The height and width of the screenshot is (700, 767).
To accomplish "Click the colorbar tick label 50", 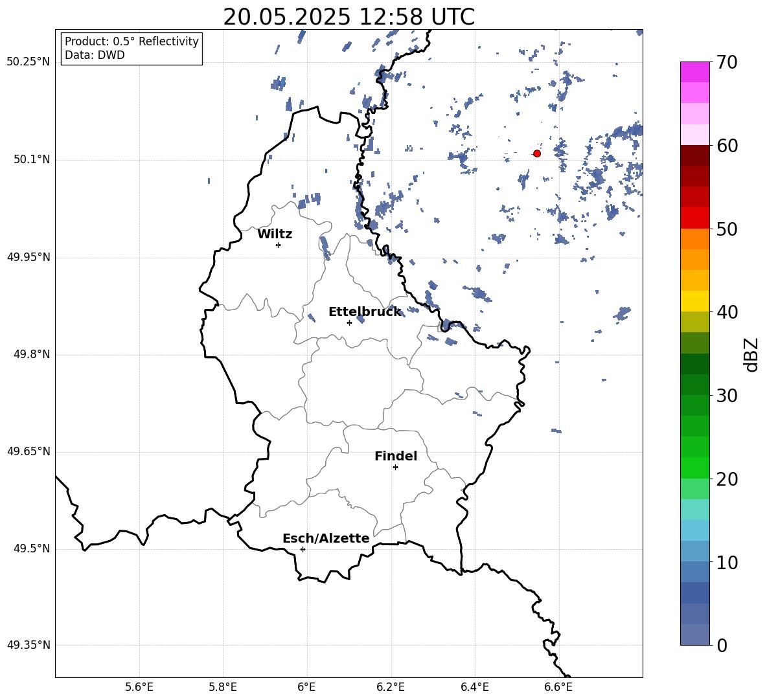I will [727, 229].
